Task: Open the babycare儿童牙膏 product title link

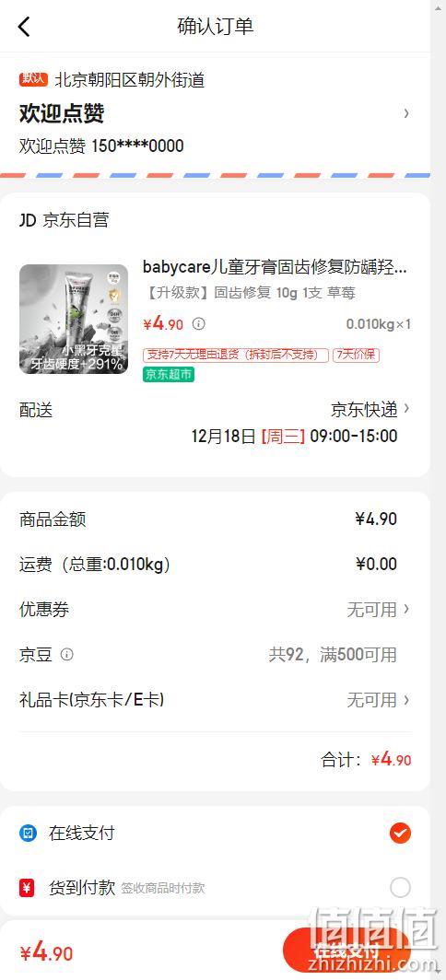Action: click(276, 267)
